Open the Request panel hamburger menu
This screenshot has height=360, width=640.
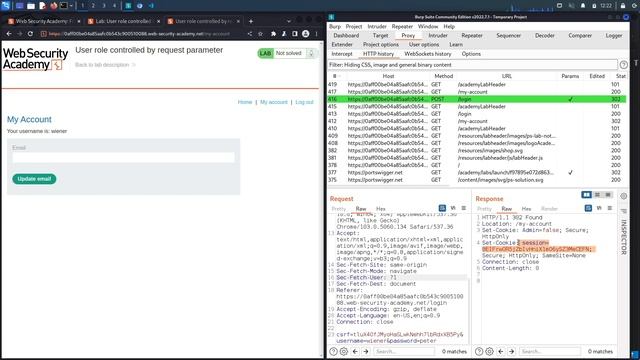(464, 208)
